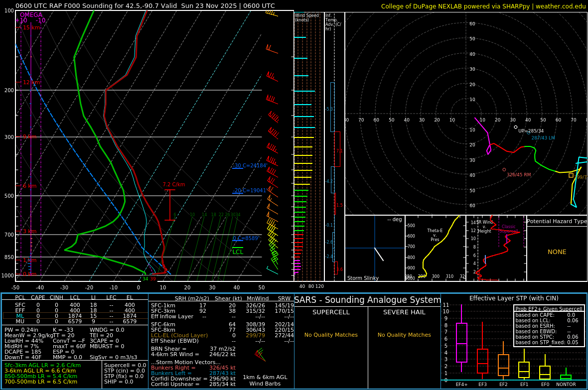588x390 pixels.
Task: Click No Quality Matches under SEVERE HAIL
Action: tap(404, 335)
